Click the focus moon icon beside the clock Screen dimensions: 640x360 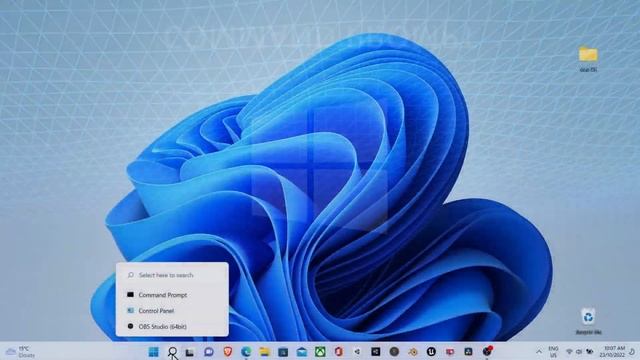click(x=632, y=352)
